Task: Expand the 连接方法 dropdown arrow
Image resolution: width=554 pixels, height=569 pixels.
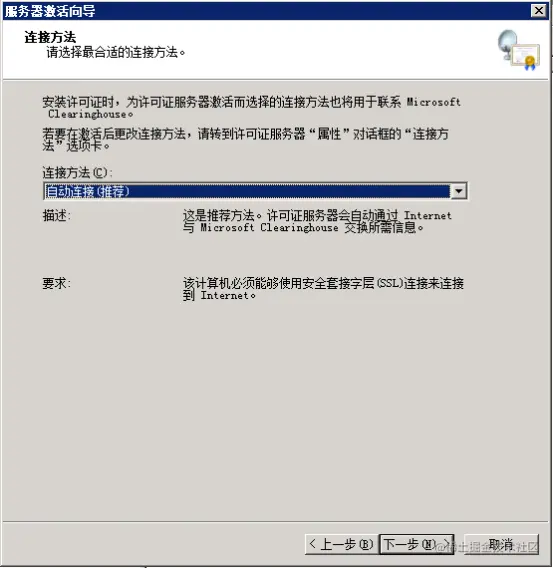Action: pyautogui.click(x=459, y=191)
